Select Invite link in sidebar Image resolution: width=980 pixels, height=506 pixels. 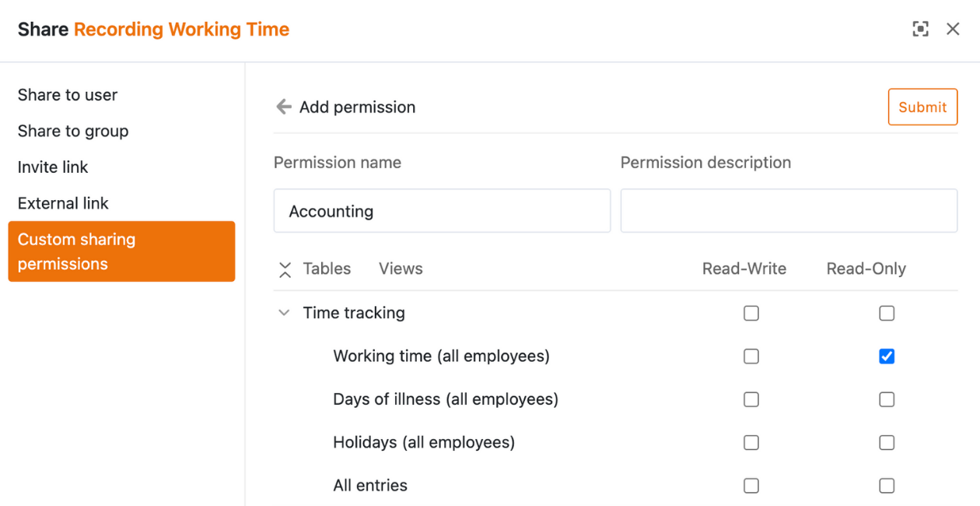coord(53,167)
